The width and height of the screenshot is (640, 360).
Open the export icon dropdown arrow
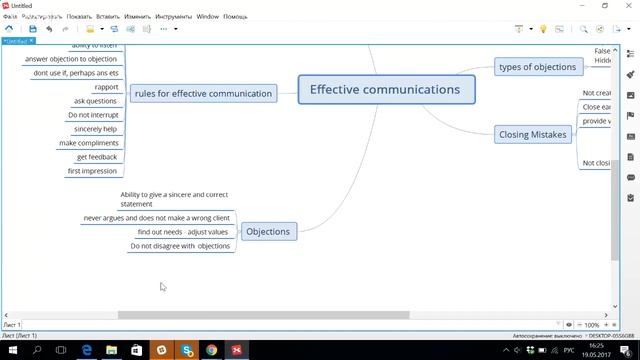coord(629,29)
